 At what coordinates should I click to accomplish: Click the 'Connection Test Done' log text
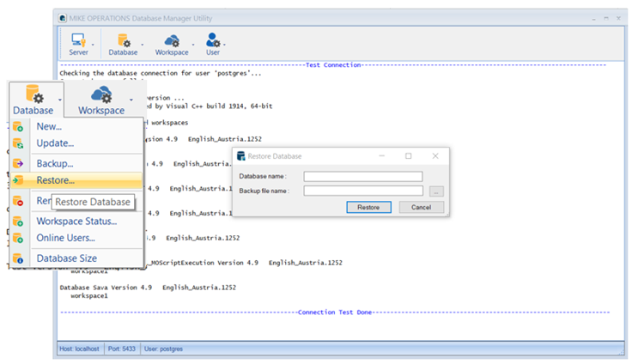[x=335, y=312]
